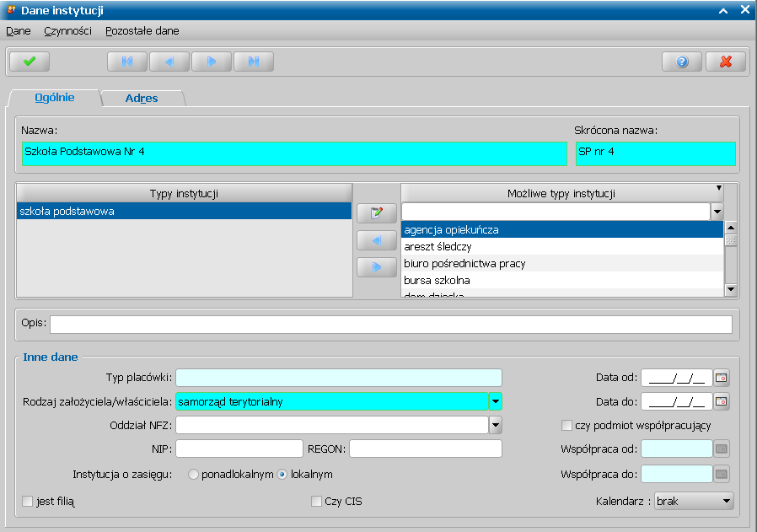The height and width of the screenshot is (532, 757).
Task: Click the 'Typy instytucji' column header
Action: pyautogui.click(x=184, y=194)
